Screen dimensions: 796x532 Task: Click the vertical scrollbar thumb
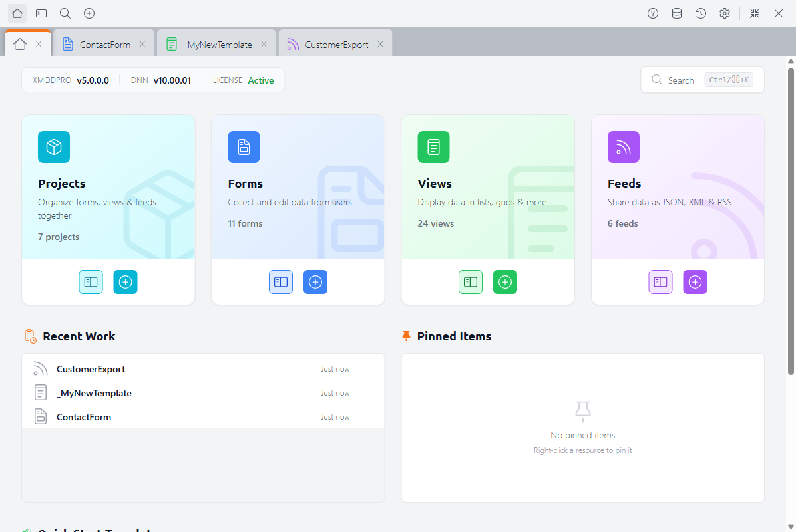[x=791, y=221]
